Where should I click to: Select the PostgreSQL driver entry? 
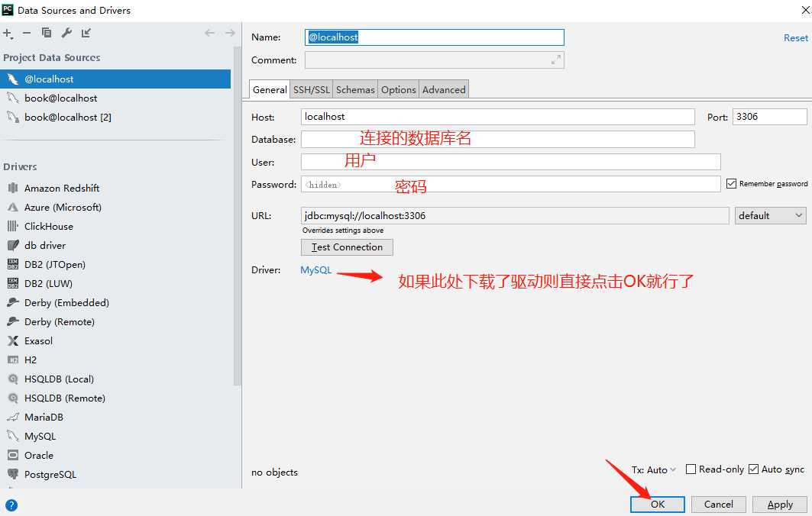pyautogui.click(x=50, y=474)
